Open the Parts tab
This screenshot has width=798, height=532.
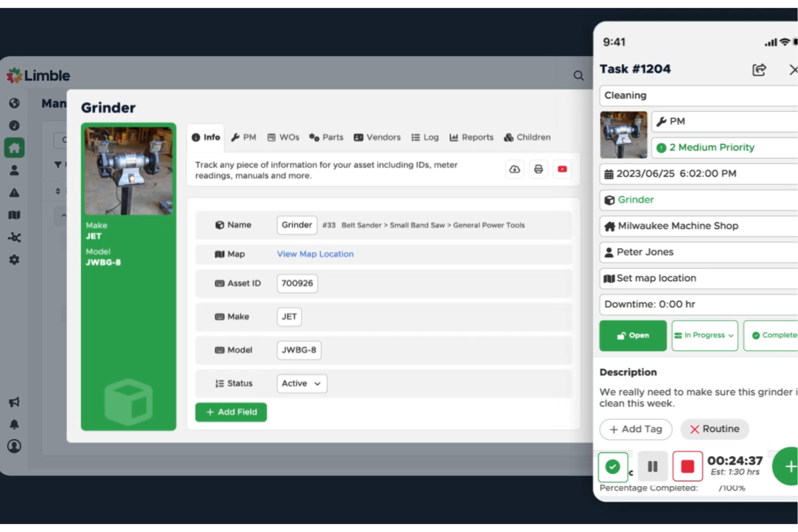326,137
